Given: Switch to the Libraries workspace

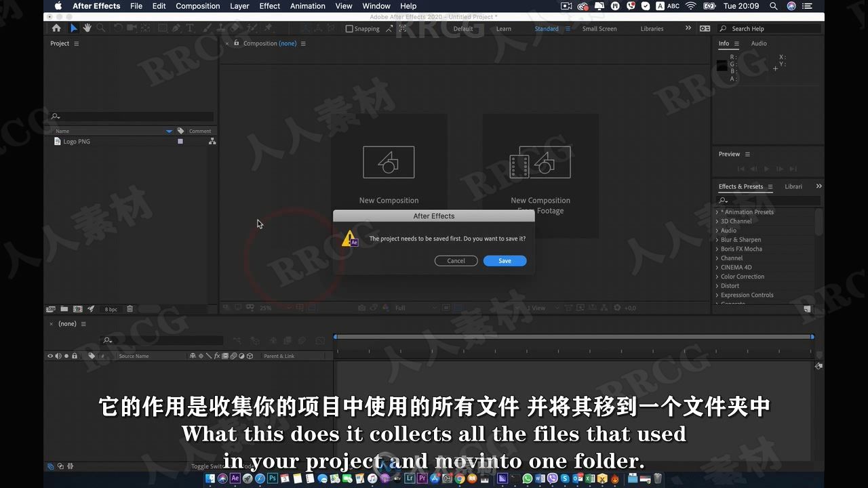Looking at the screenshot, I should (652, 28).
